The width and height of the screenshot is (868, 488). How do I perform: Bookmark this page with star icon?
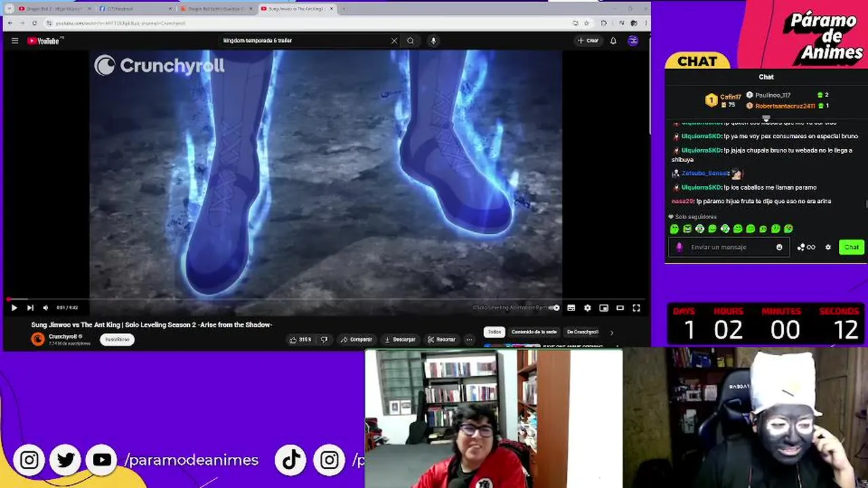[587, 23]
